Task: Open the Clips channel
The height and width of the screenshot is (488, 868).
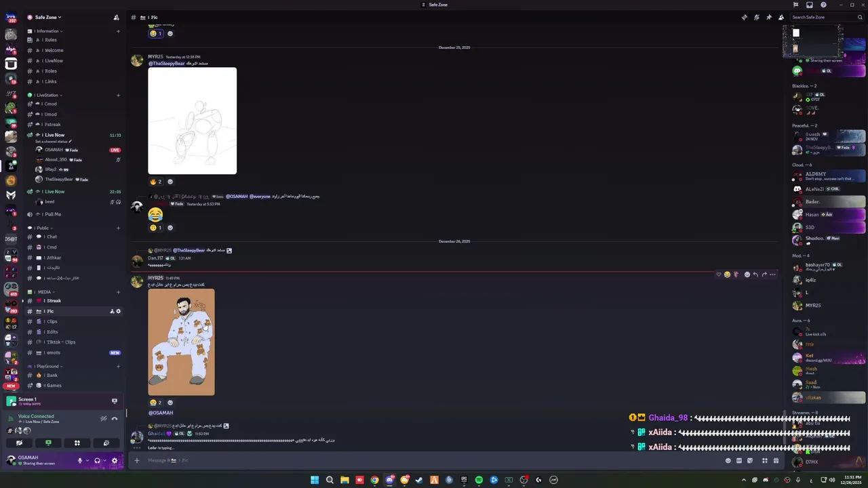Action: point(74,321)
